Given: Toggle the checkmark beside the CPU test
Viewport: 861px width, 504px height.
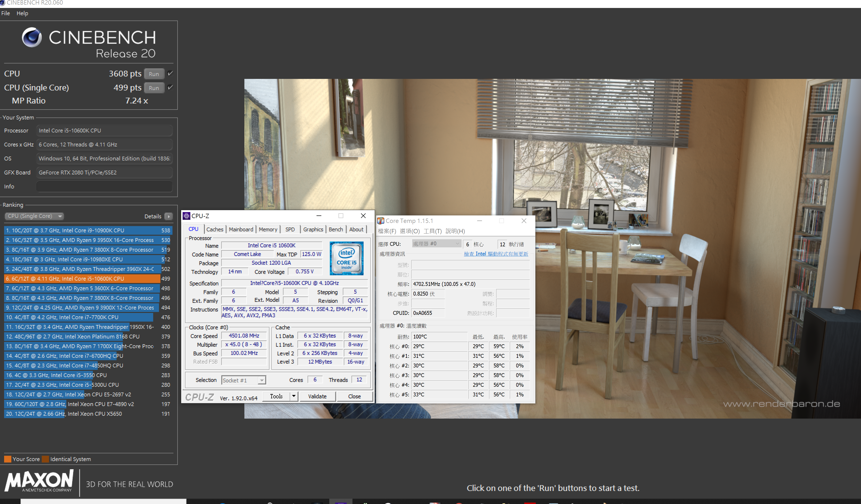Looking at the screenshot, I should 170,73.
